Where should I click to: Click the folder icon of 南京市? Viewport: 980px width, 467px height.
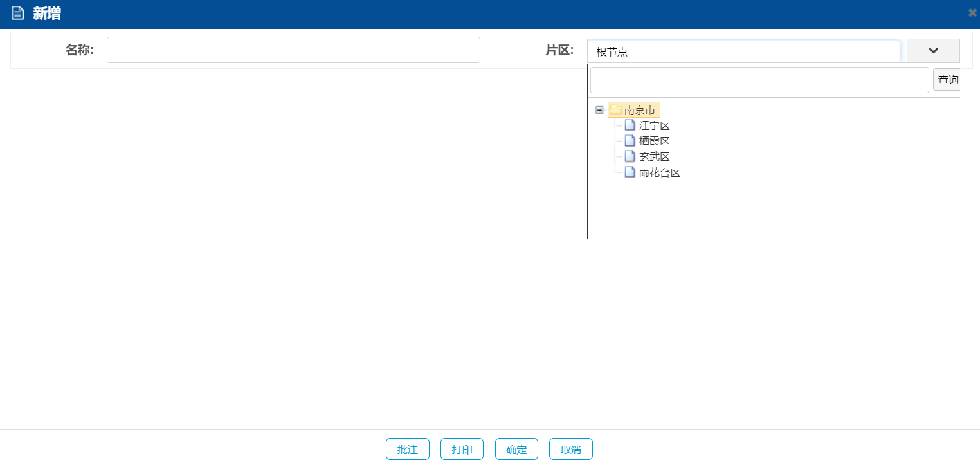[615, 110]
